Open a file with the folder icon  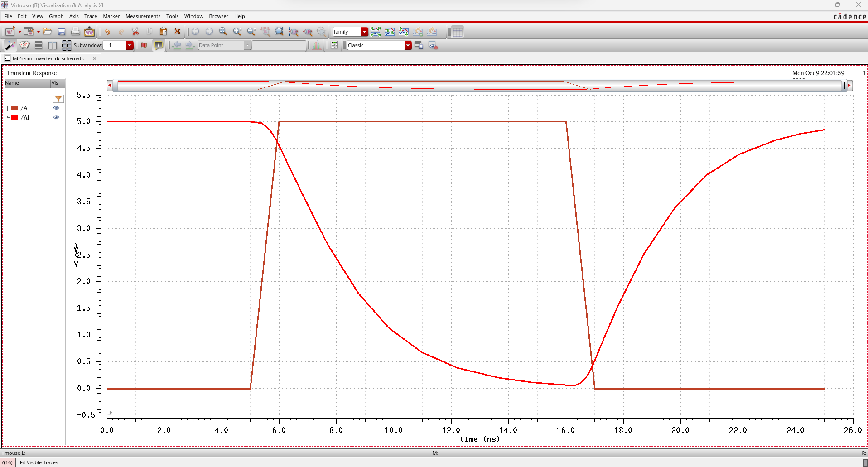click(x=48, y=32)
